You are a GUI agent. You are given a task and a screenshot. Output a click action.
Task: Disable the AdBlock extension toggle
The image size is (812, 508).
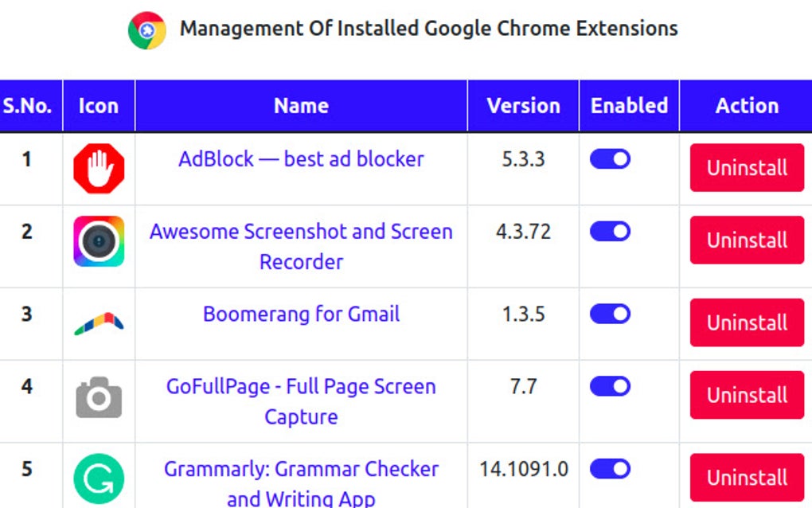(x=610, y=159)
